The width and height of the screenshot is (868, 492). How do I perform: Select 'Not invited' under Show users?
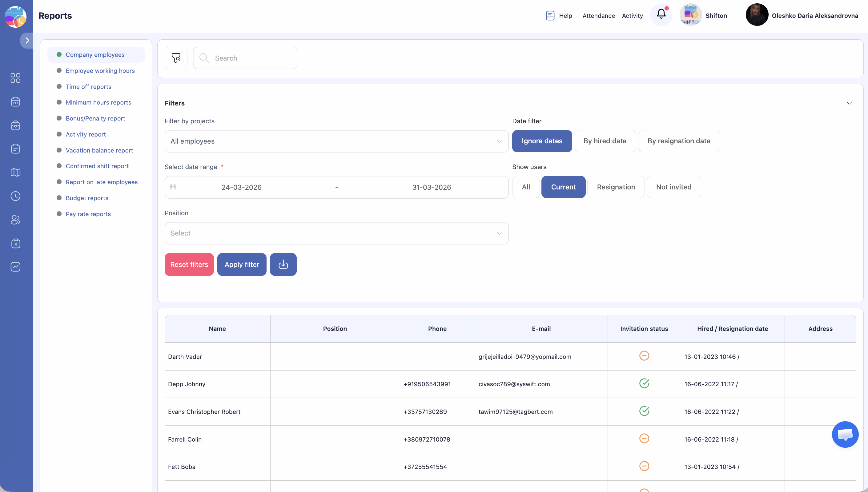673,187
